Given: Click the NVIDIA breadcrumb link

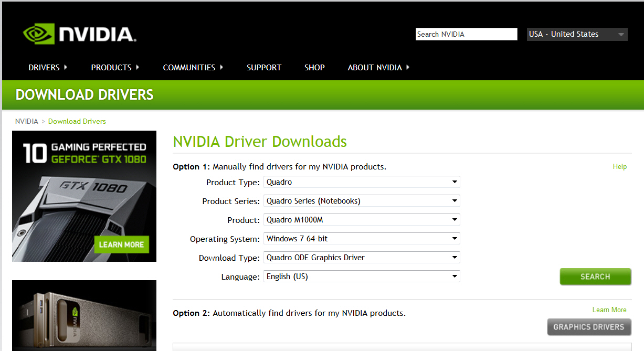Looking at the screenshot, I should click(x=27, y=121).
